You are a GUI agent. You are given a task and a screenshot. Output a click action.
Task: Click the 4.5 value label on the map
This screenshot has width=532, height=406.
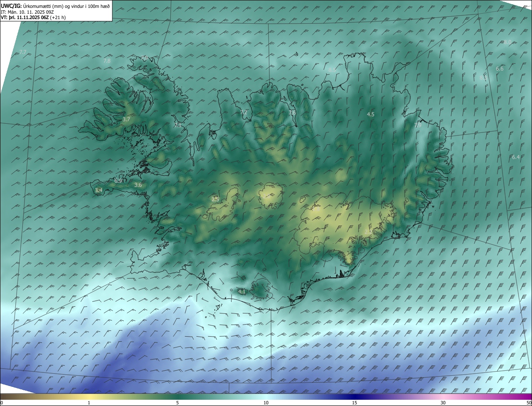pos(371,114)
